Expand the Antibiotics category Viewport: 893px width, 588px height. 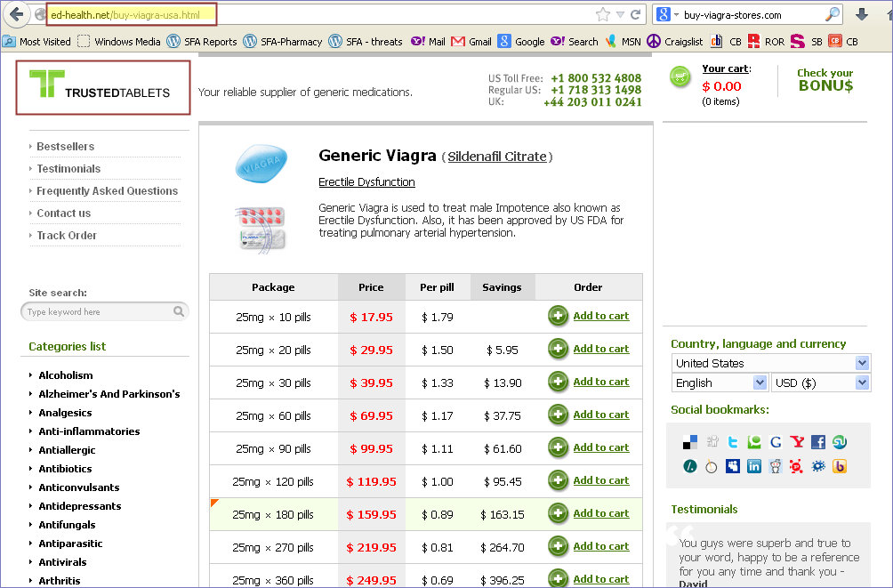(65, 469)
